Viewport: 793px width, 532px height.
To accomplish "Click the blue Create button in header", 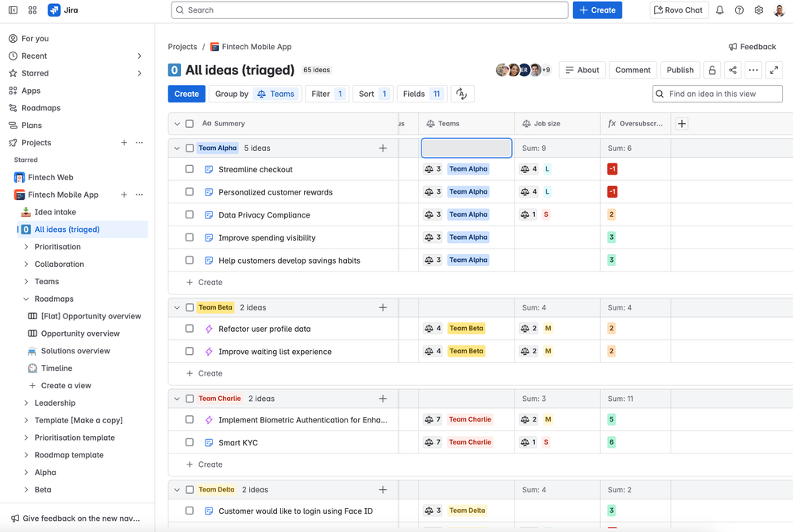I will pyautogui.click(x=597, y=10).
